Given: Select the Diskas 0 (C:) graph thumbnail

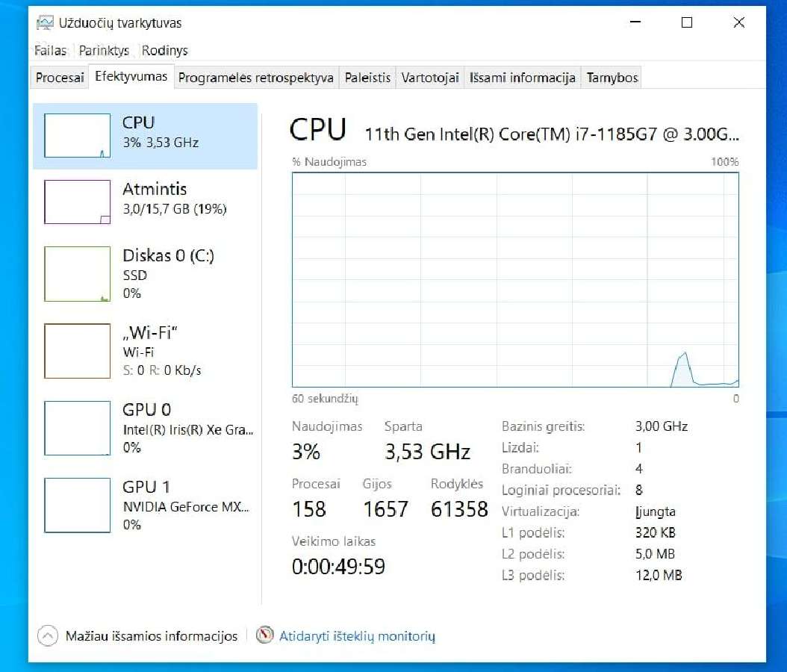Looking at the screenshot, I should pos(78,274).
